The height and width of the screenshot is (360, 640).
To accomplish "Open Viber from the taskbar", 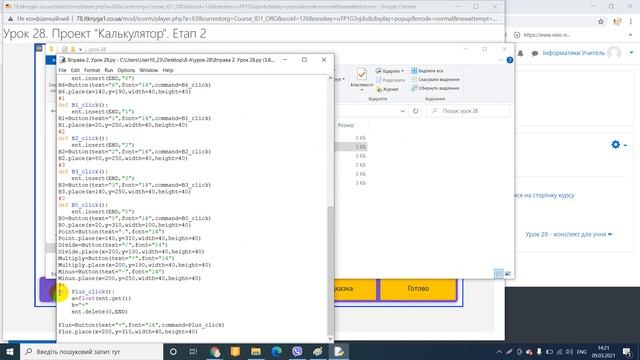I will point(297,351).
